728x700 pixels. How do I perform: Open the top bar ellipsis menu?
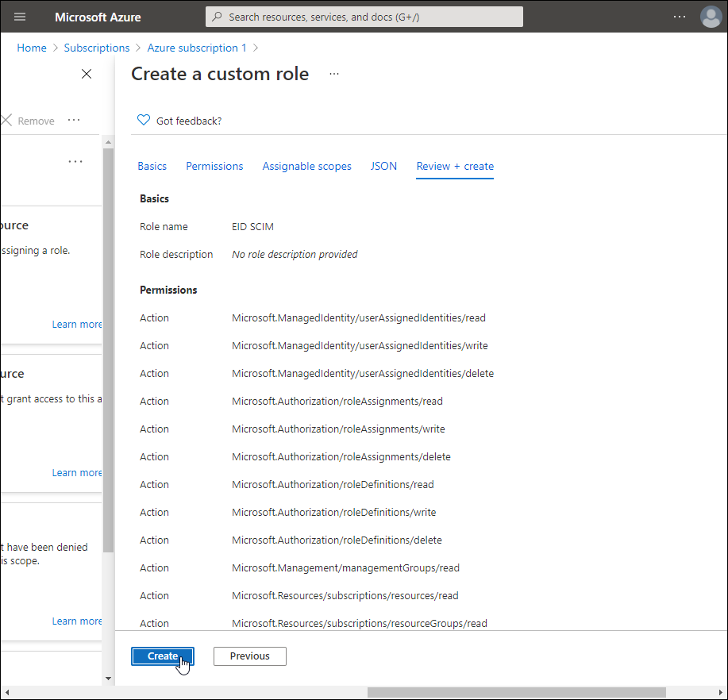click(679, 17)
